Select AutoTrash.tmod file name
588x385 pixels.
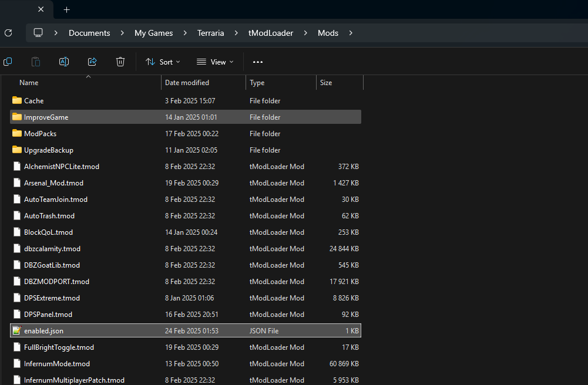tap(49, 216)
